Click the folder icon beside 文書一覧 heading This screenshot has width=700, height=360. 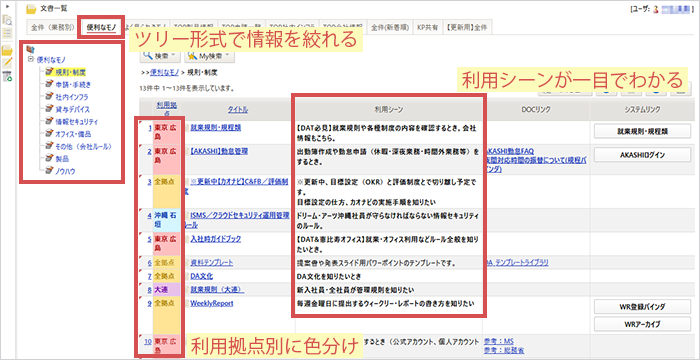(31, 9)
